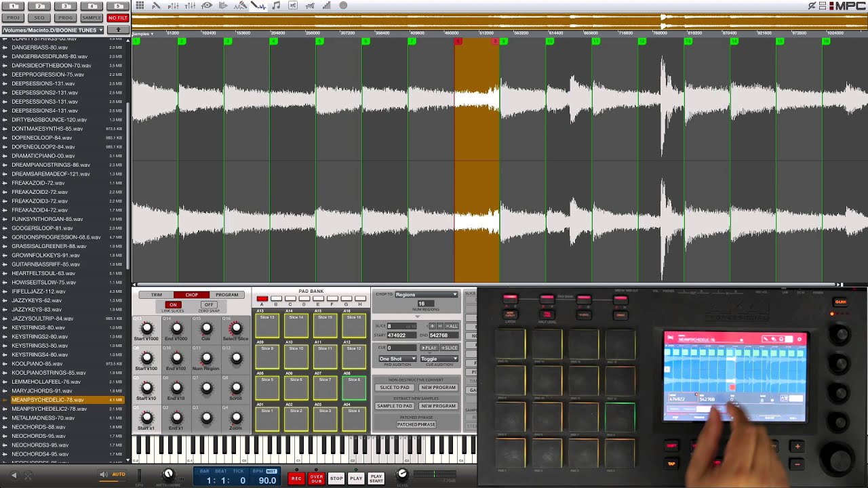The image size is (868, 488).
Task: Select the Slice 8 pad
Action: pyautogui.click(x=354, y=388)
